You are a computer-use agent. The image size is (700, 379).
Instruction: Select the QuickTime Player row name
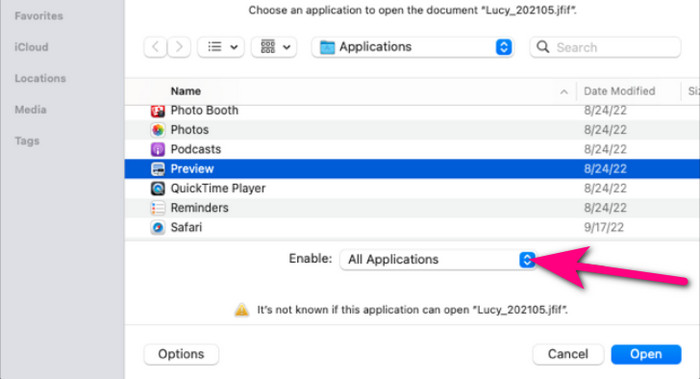pos(218,188)
